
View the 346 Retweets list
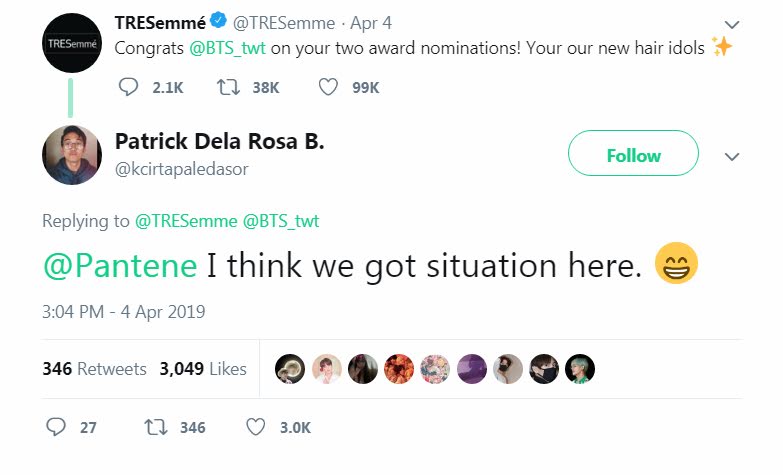[x=94, y=369]
